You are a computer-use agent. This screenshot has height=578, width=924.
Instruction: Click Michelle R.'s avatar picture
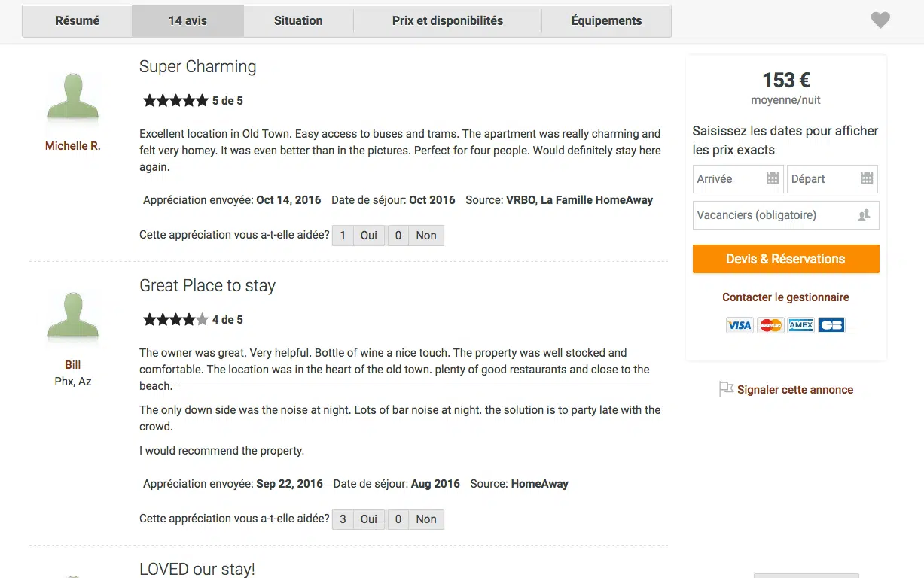tap(73, 98)
